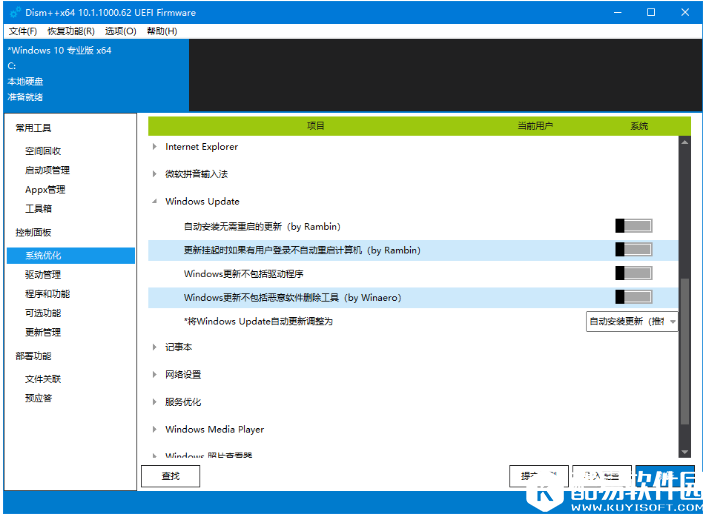Toggle the 更新挂起时 no auto-restart switch

(633, 249)
